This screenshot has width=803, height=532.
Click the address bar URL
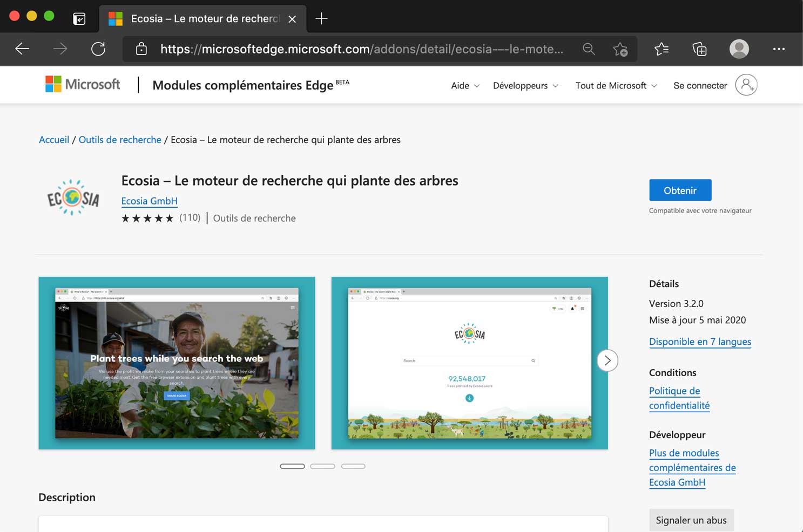click(x=361, y=49)
